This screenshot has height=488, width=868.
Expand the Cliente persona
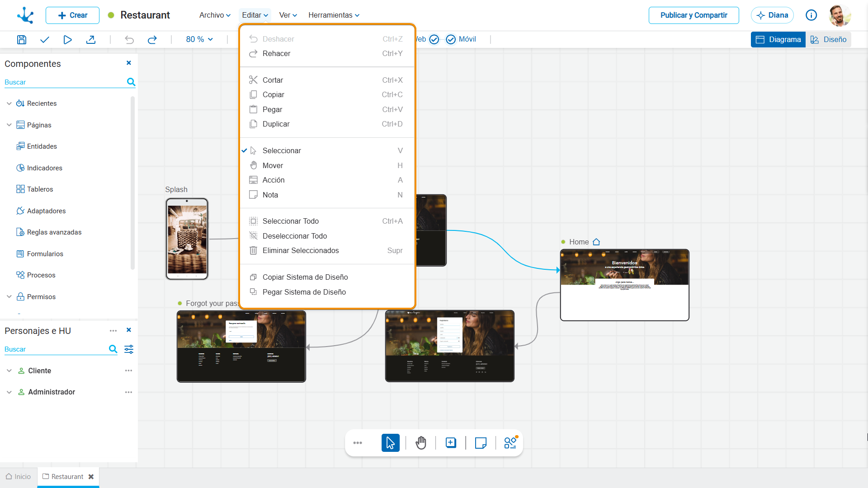pyautogui.click(x=9, y=371)
